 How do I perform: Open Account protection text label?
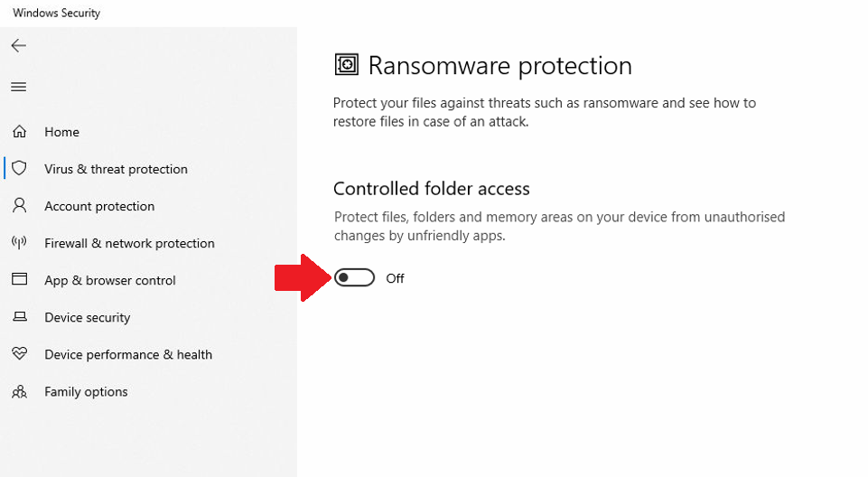(99, 206)
